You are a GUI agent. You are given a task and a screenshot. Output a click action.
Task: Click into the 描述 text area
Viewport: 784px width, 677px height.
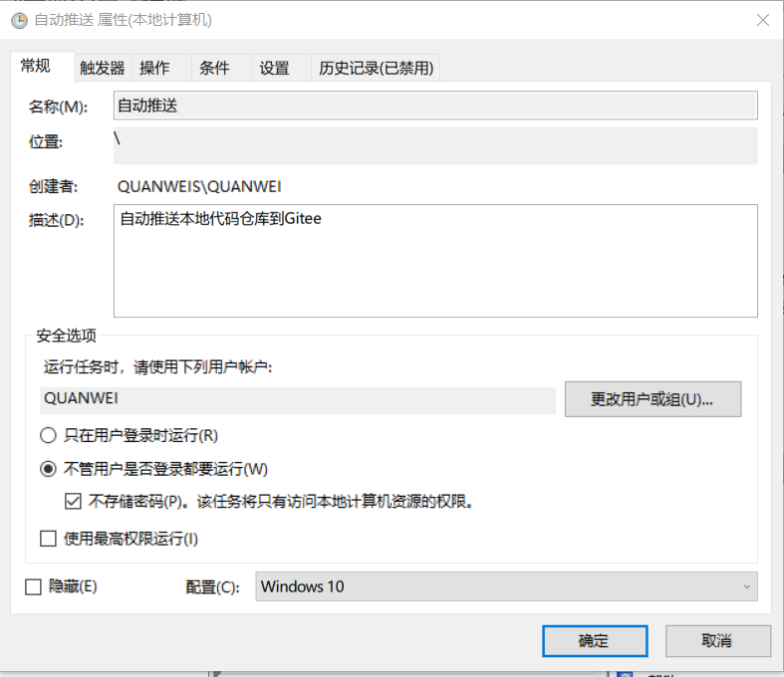435,260
